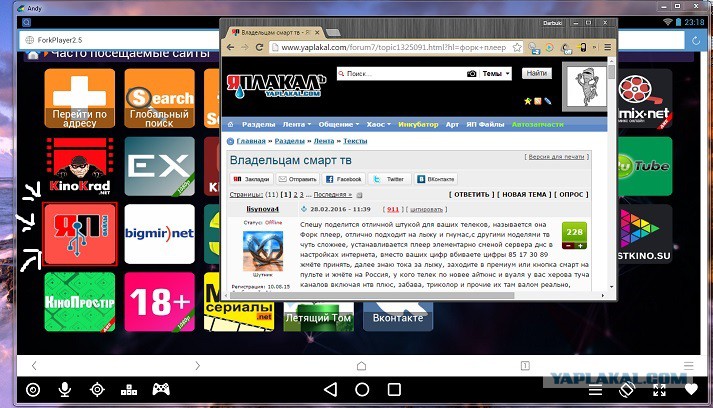713x408 pixels.
Task: Share via the Twitter button
Action: pos(390,179)
